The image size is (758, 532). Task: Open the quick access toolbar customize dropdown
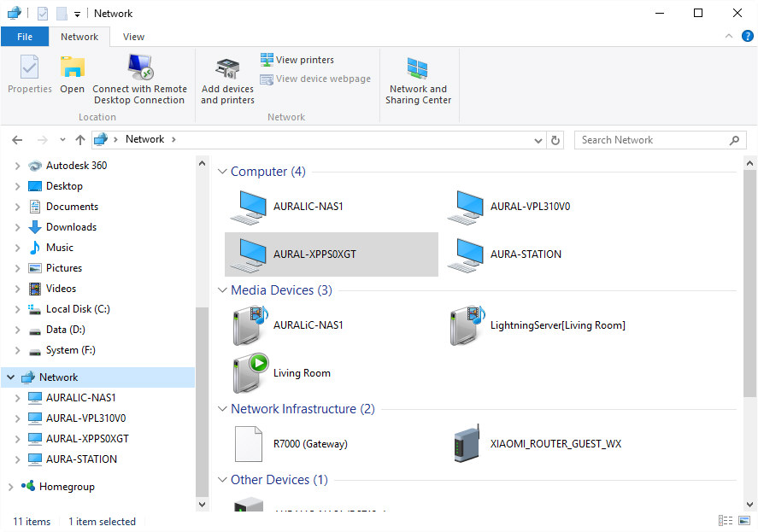[x=78, y=14]
